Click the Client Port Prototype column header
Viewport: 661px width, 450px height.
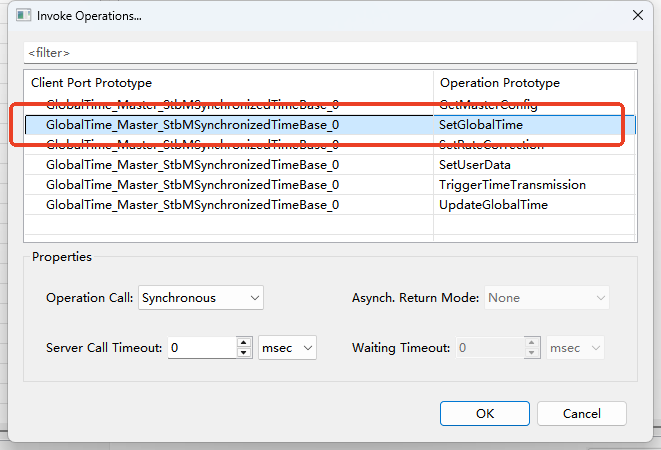click(x=228, y=83)
